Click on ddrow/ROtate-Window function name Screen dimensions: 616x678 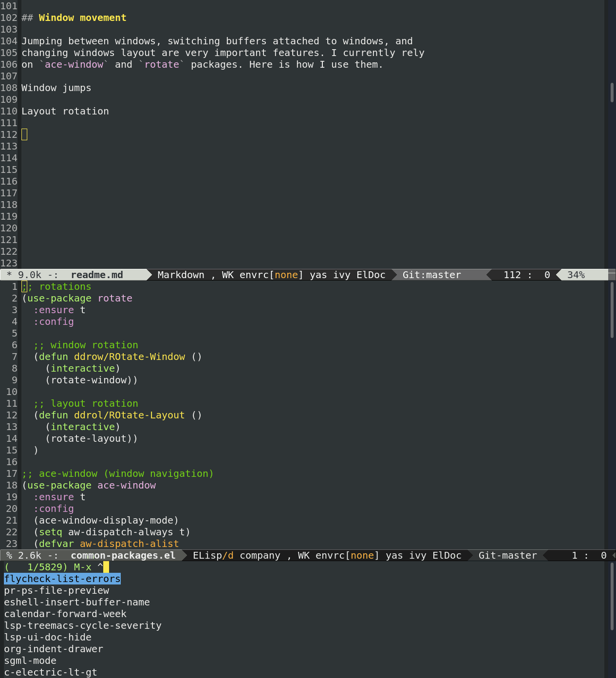pos(130,357)
